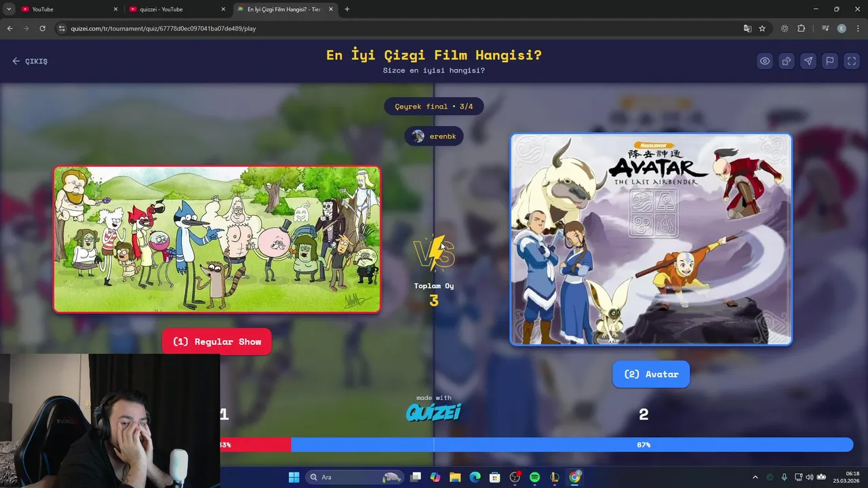The width and height of the screenshot is (868, 488).
Task: Click the Chrome icon on taskbar
Action: [x=575, y=477]
